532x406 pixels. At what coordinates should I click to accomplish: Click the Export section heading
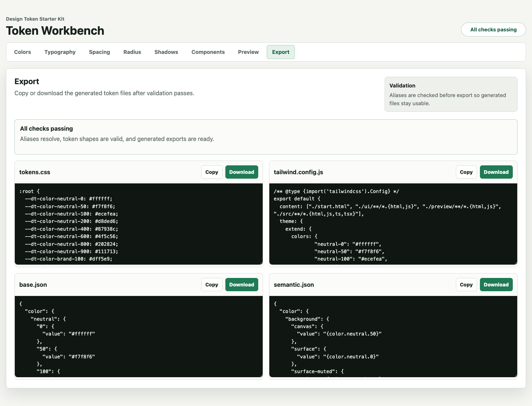click(x=27, y=82)
